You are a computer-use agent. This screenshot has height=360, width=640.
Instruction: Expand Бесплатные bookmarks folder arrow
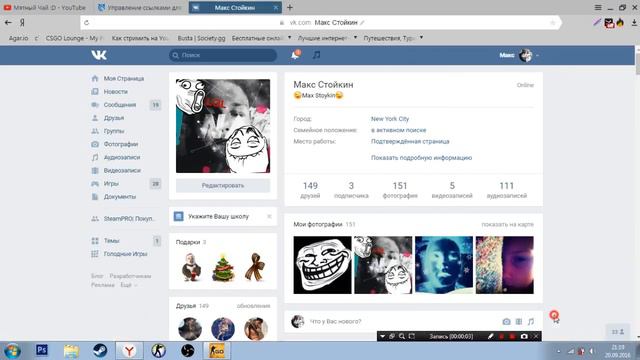pyautogui.click(x=289, y=38)
